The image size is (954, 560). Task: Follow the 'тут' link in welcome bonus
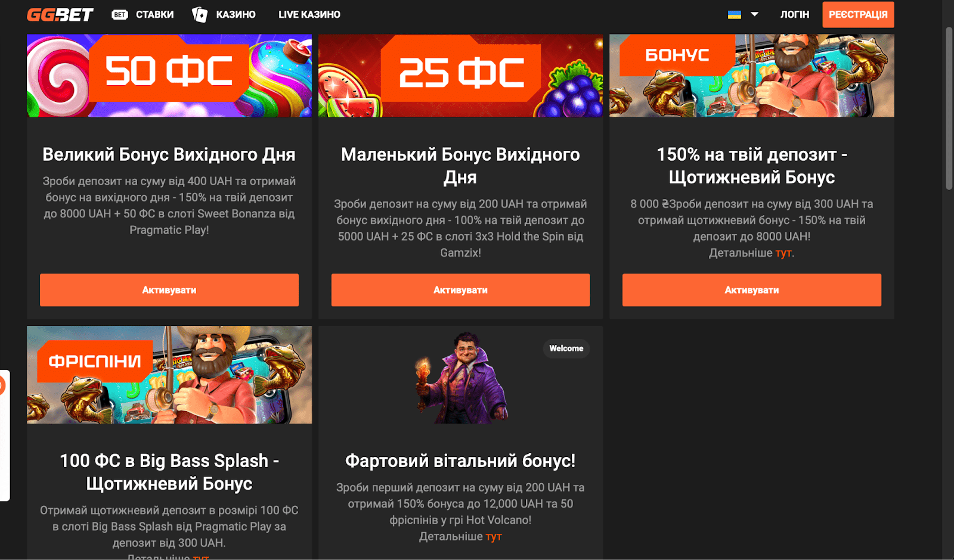(x=494, y=536)
